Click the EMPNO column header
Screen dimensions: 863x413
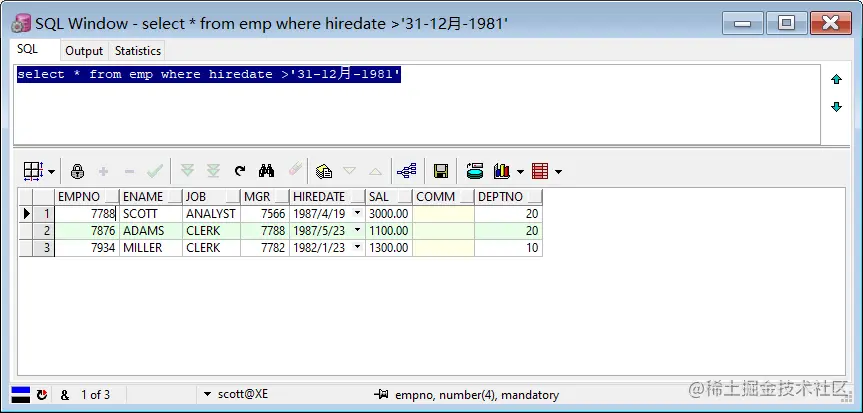click(x=87, y=197)
